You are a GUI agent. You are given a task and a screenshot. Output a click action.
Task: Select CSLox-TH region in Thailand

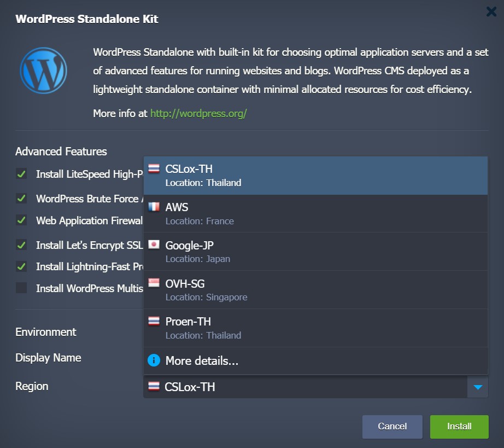[315, 176]
